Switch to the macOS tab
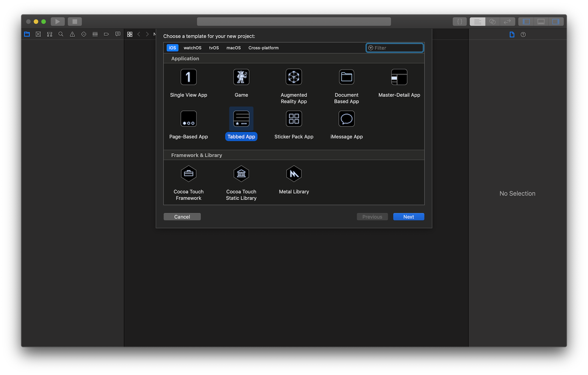Viewport: 588px width, 375px height. point(234,48)
